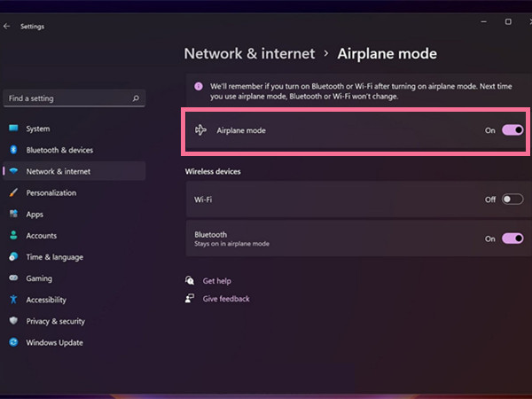Click the Find a setting search box
This screenshot has width=532, height=399.
click(x=66, y=98)
